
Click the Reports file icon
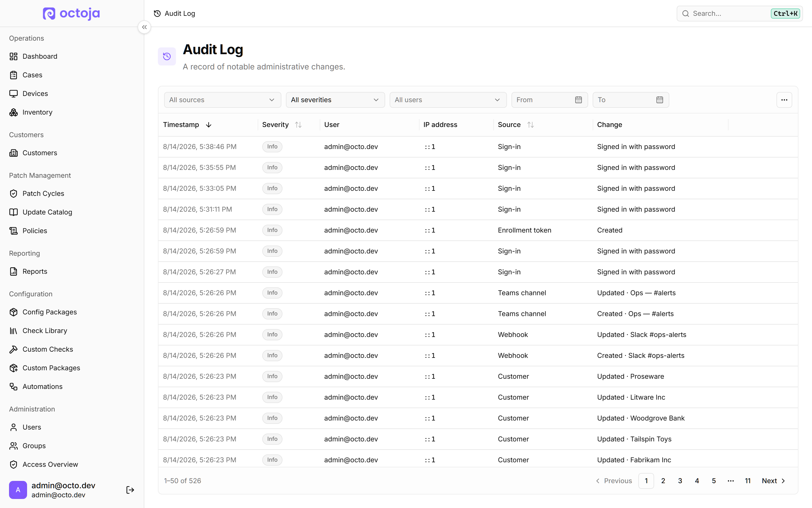point(14,271)
